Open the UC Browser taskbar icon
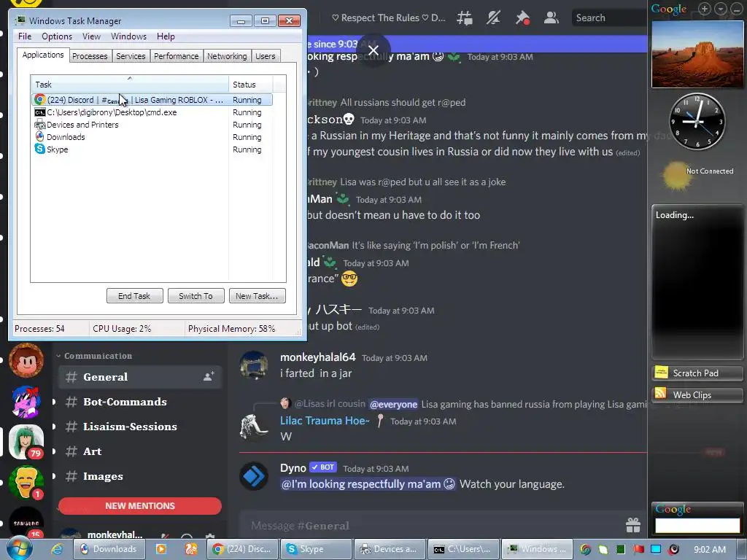Image resolution: width=747 pixels, height=560 pixels. pyautogui.click(x=191, y=549)
